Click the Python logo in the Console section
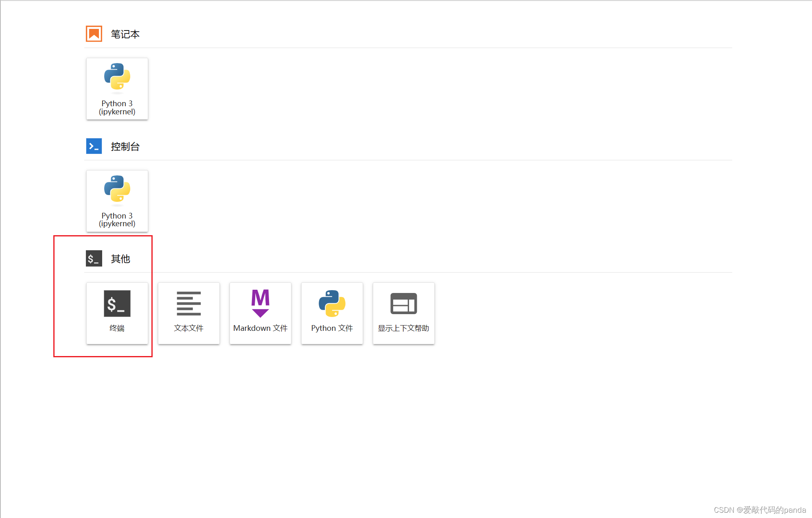The width and height of the screenshot is (812, 518). 117,189
